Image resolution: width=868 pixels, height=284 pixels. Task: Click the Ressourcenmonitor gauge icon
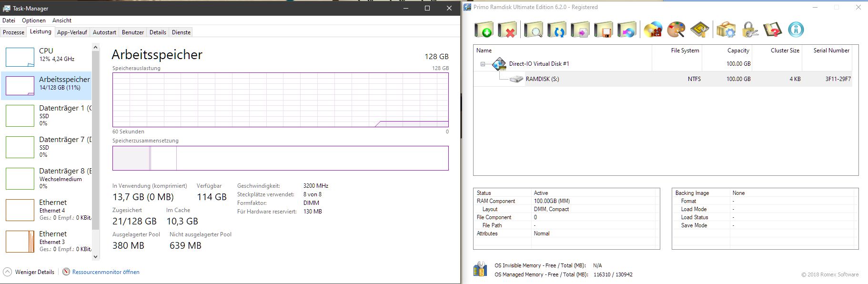point(66,272)
